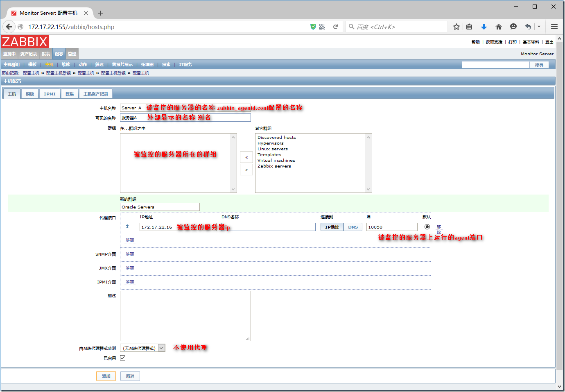Switch to the 主机 host tab
The height and width of the screenshot is (392, 565).
click(x=12, y=94)
